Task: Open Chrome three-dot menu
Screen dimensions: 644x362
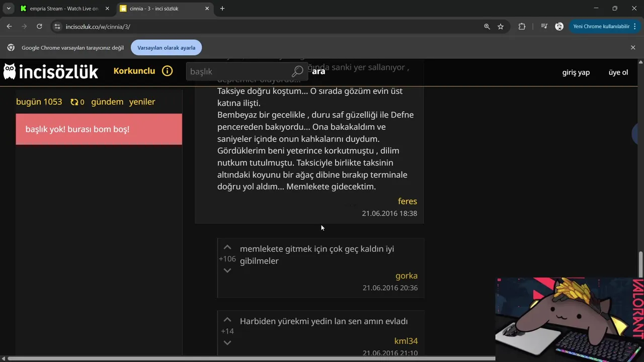Action: pos(636,27)
